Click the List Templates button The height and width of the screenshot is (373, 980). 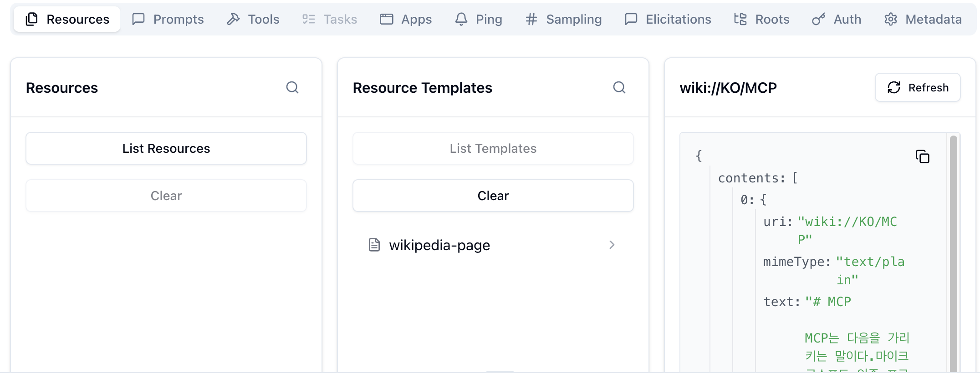point(493,148)
